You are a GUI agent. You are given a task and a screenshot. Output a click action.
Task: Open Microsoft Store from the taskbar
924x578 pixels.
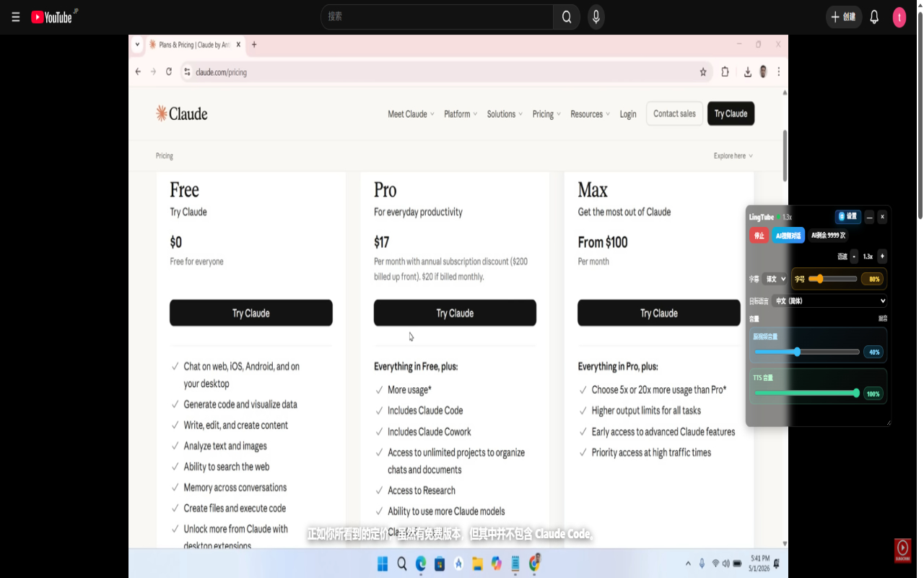pyautogui.click(x=440, y=564)
